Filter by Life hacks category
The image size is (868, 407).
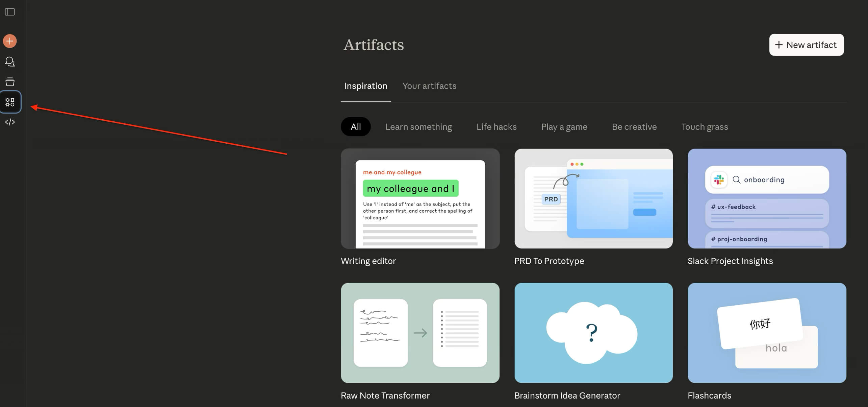(496, 127)
